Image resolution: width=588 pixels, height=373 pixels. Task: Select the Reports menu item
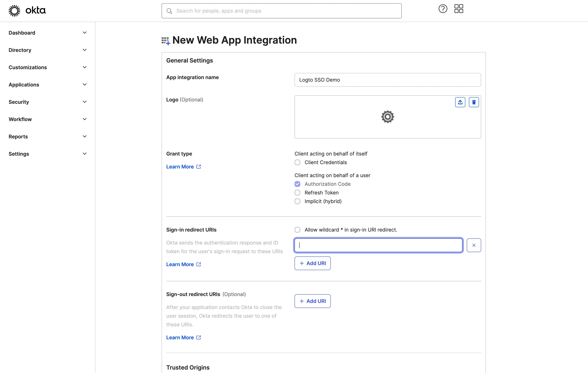18,136
